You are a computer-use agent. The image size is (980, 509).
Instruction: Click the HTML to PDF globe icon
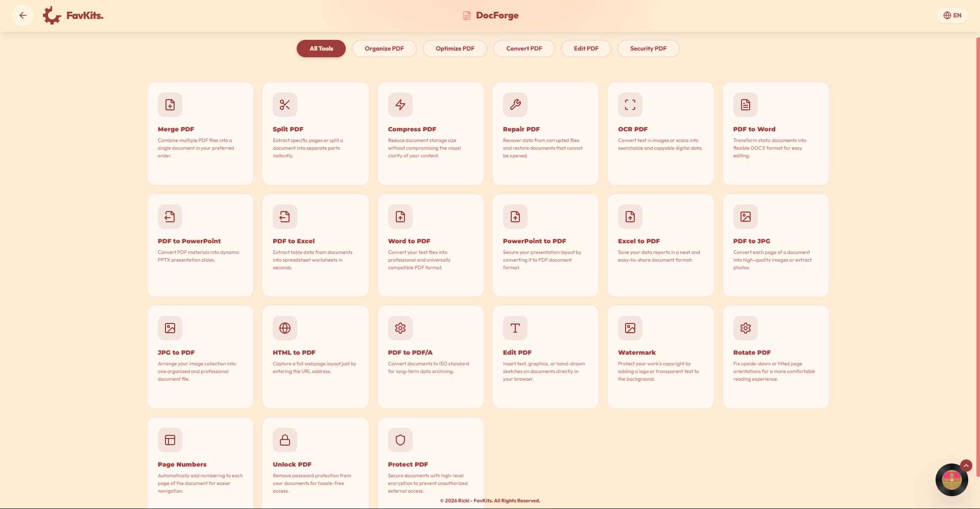click(285, 328)
